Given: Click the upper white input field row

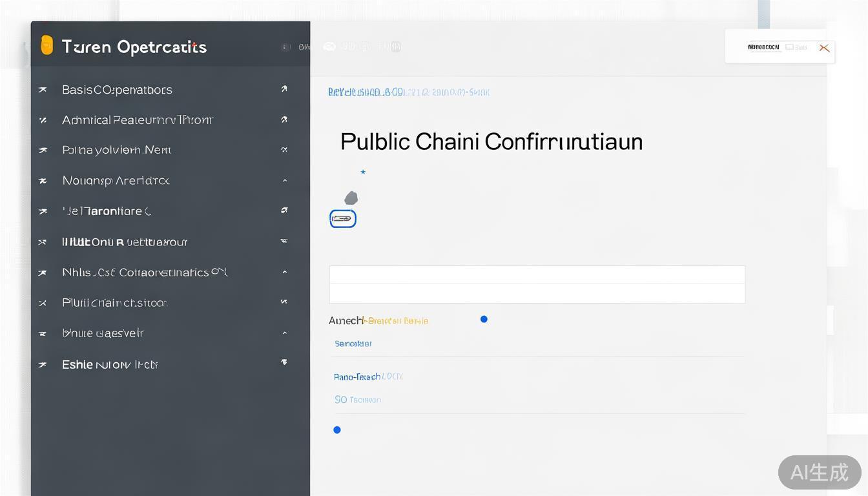Looking at the screenshot, I should point(537,274).
